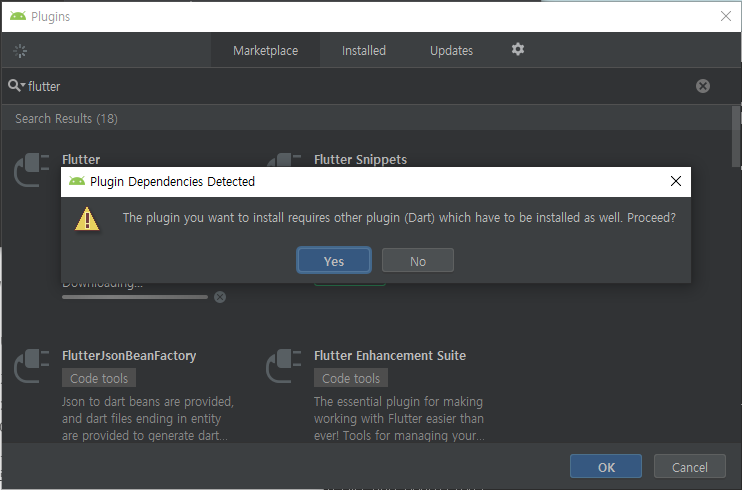Image resolution: width=742 pixels, height=490 pixels.
Task: Switch to the Marketplace tab
Action: tap(265, 50)
